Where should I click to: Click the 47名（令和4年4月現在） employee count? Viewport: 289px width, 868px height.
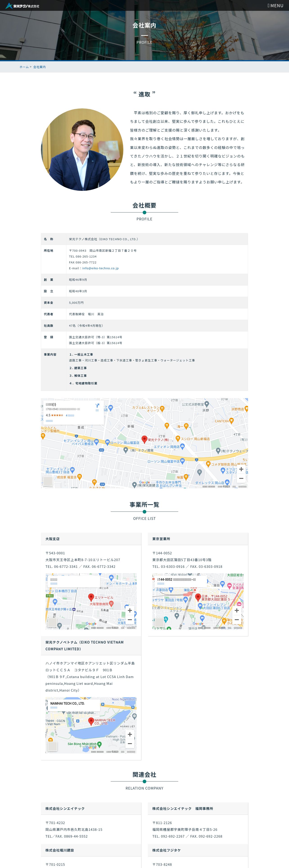[86, 325]
